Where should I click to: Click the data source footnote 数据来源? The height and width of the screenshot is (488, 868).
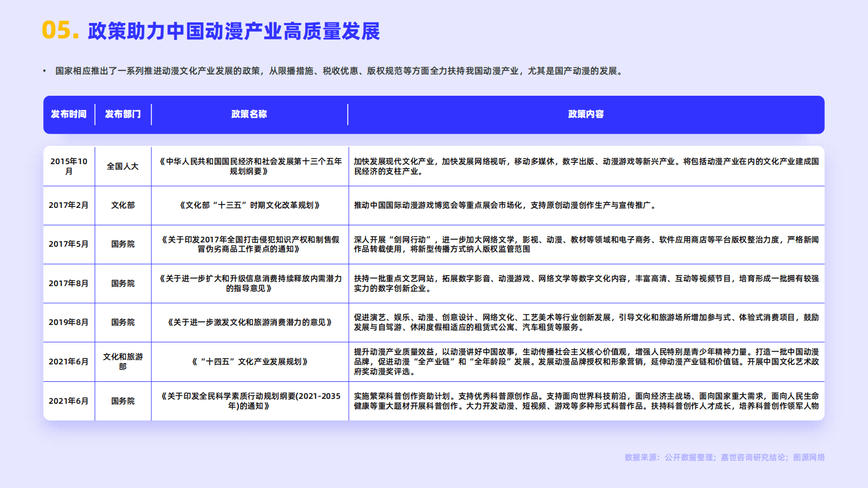[x=725, y=457]
